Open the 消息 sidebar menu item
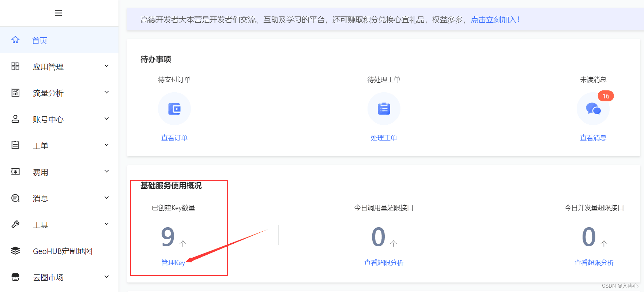 click(x=59, y=198)
